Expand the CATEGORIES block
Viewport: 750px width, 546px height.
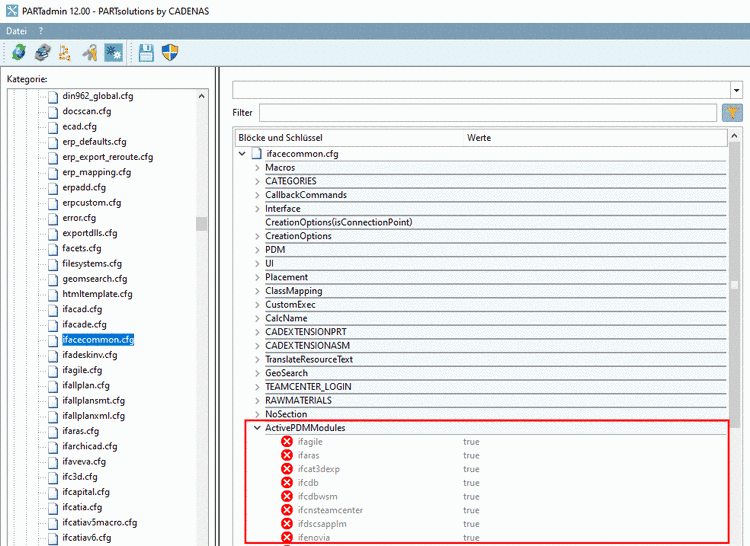pyautogui.click(x=257, y=181)
